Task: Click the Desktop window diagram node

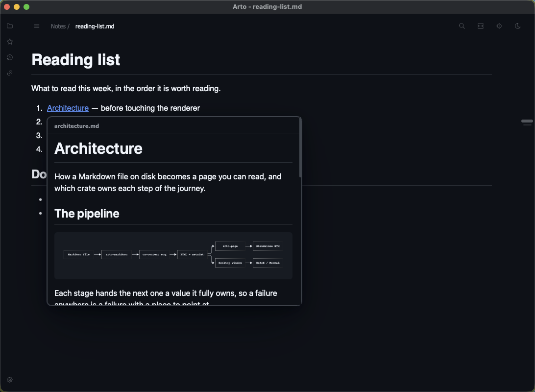Action: (x=230, y=263)
